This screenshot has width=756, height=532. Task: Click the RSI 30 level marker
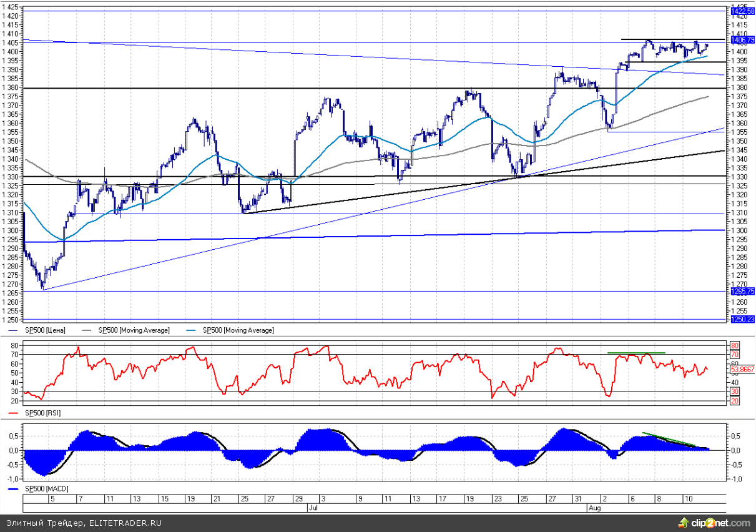tap(734, 391)
